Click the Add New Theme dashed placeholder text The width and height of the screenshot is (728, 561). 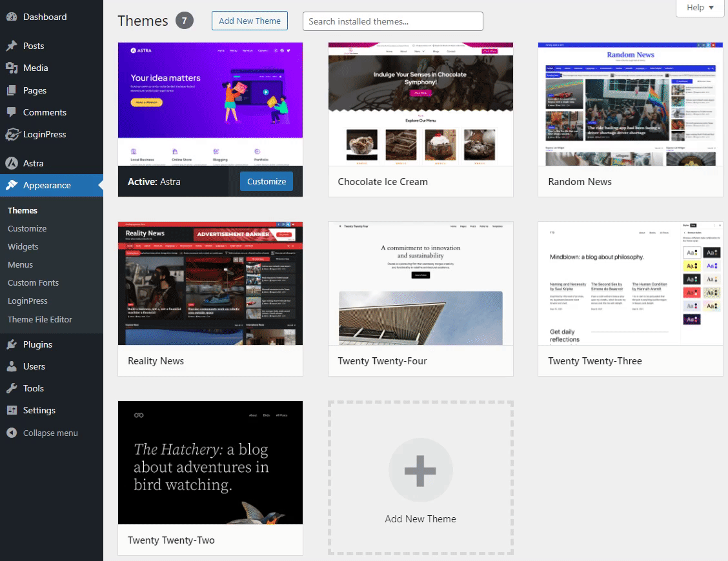[420, 519]
